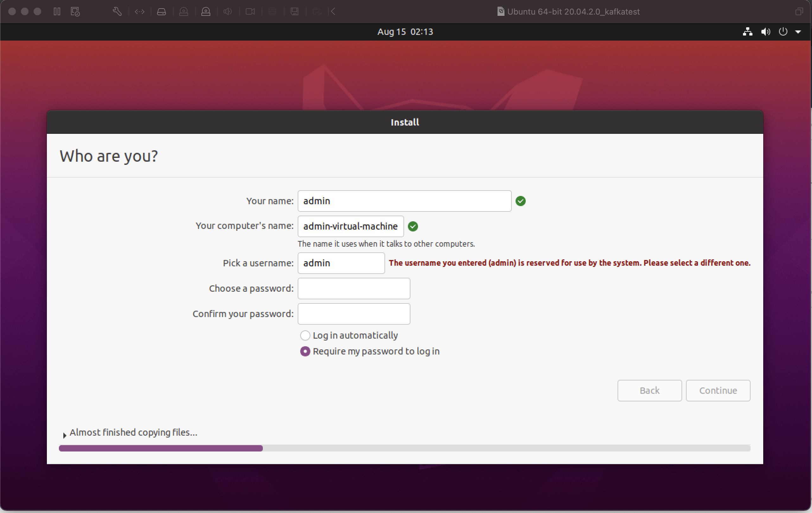Click the camera device icon
Screen dimensions: 812x513
tap(250, 11)
